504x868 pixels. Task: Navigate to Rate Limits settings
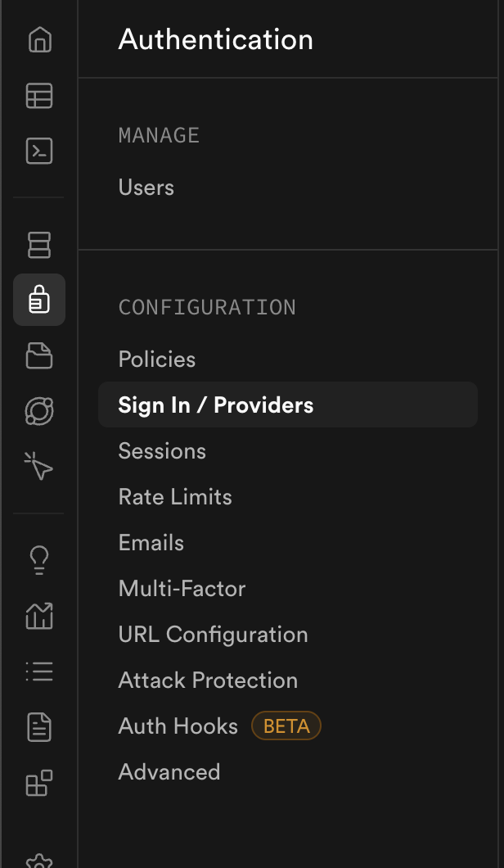point(175,497)
